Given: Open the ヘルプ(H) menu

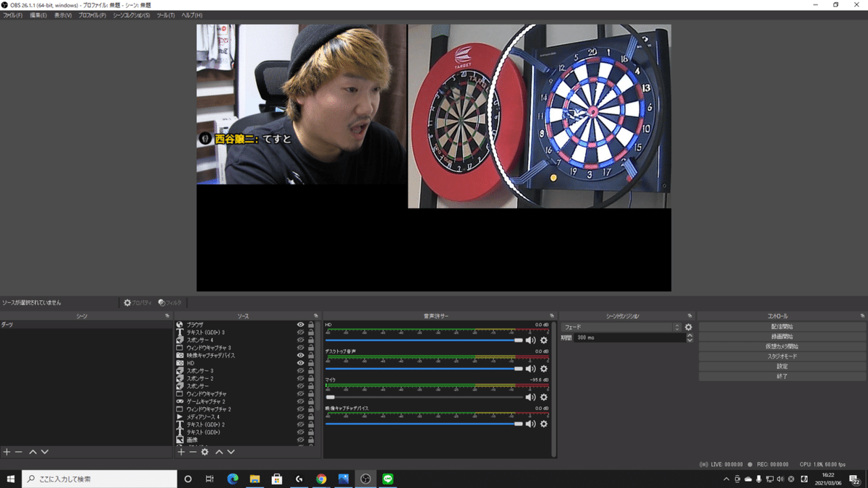Looking at the screenshot, I should tap(192, 15).
